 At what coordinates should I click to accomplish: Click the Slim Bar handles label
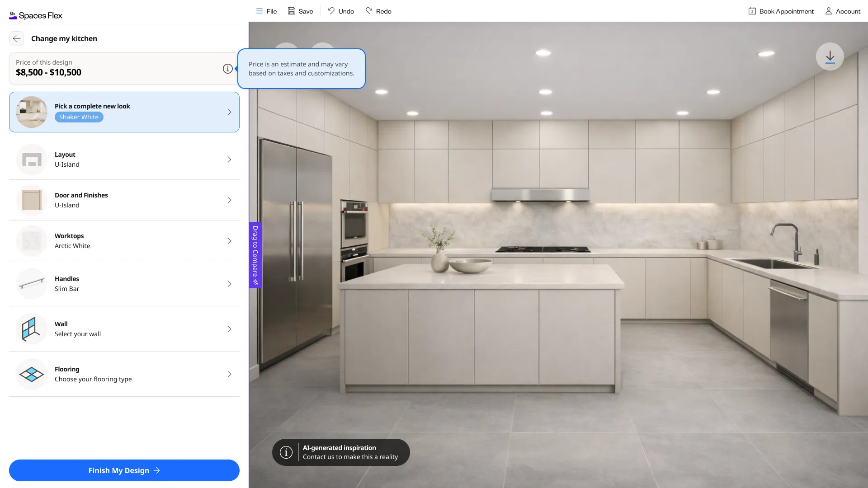tap(67, 289)
